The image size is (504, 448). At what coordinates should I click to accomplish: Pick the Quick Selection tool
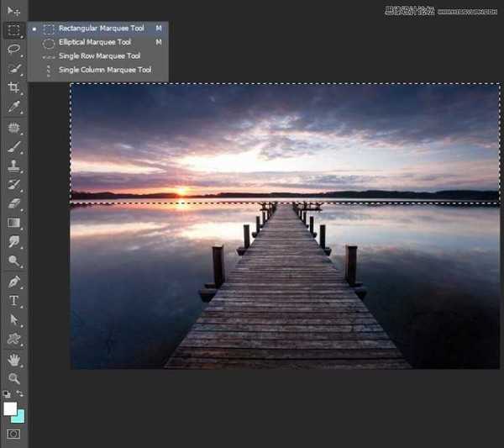pos(13,68)
